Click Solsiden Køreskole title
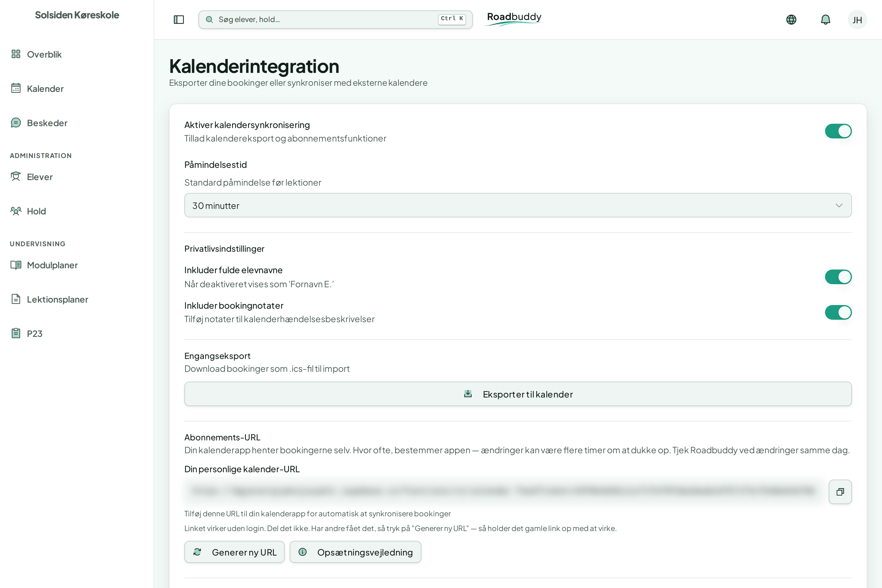 tap(77, 15)
